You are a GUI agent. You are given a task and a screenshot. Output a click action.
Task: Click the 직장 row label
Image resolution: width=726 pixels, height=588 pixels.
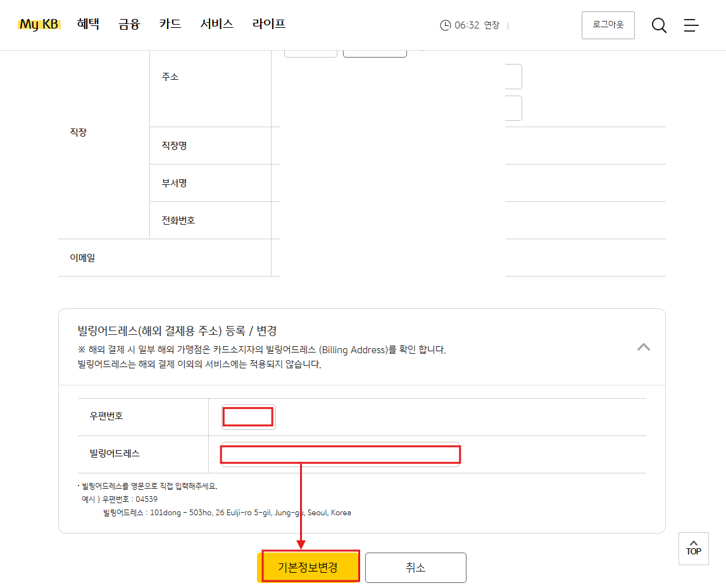click(x=78, y=132)
